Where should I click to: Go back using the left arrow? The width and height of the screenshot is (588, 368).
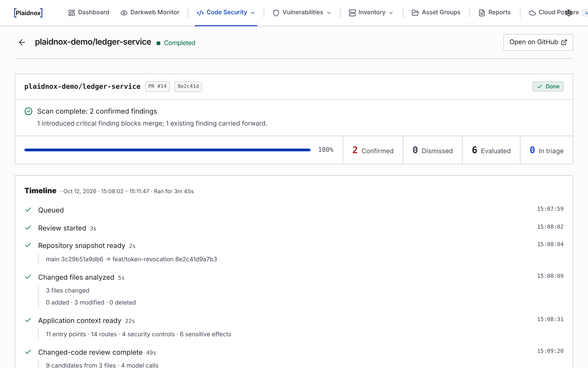click(x=22, y=42)
